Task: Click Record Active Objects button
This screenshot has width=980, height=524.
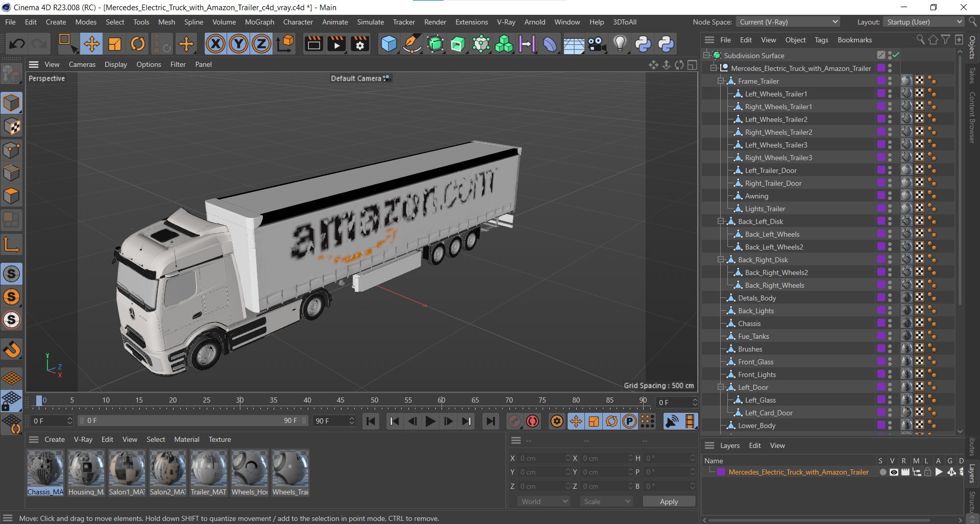Action: [515, 421]
